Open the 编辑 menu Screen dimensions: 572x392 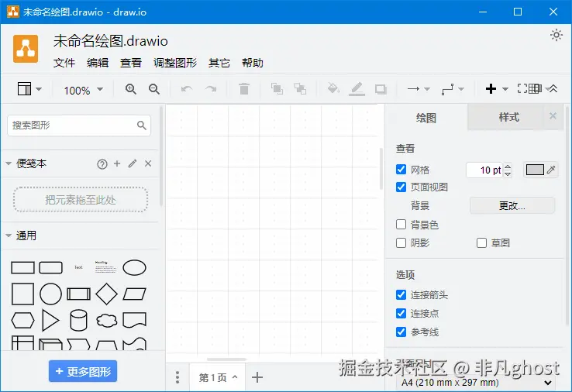pos(98,63)
